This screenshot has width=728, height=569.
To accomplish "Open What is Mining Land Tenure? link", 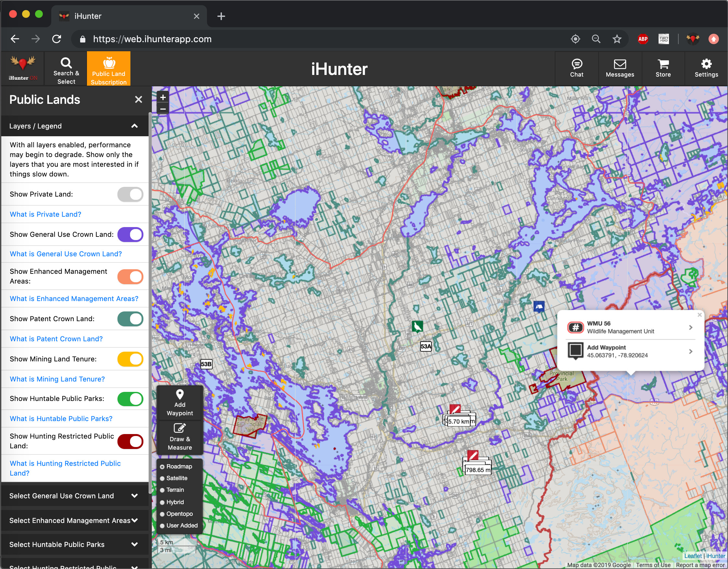I will (x=57, y=379).
